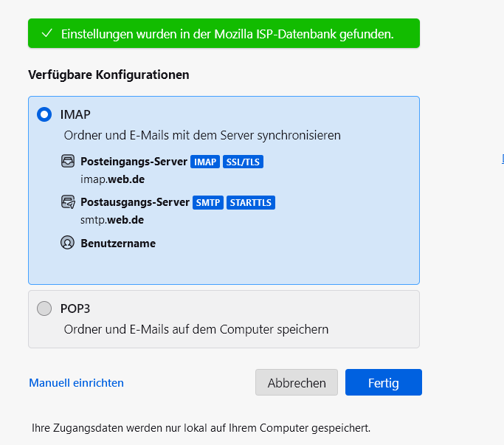Click the Posteingangs-Server label
This screenshot has height=445, width=504.
tap(134, 162)
